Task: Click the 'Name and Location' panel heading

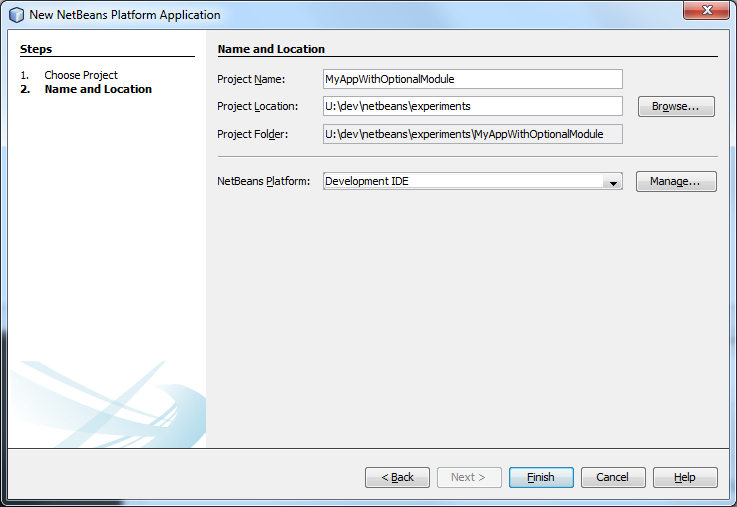Action: (271, 49)
